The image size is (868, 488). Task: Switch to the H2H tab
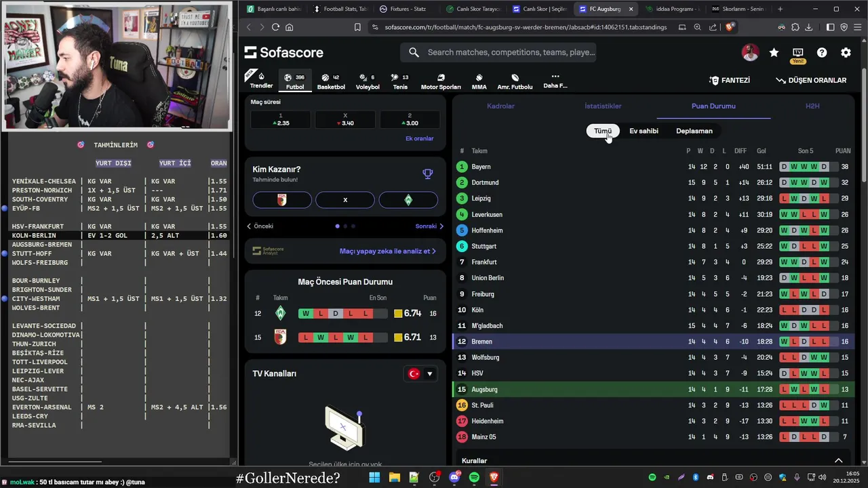(x=812, y=106)
